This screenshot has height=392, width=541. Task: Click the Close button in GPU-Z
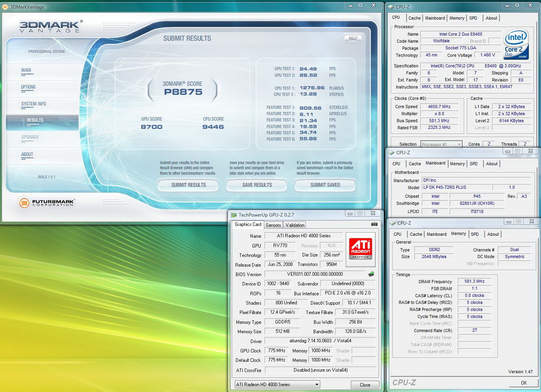[365, 385]
